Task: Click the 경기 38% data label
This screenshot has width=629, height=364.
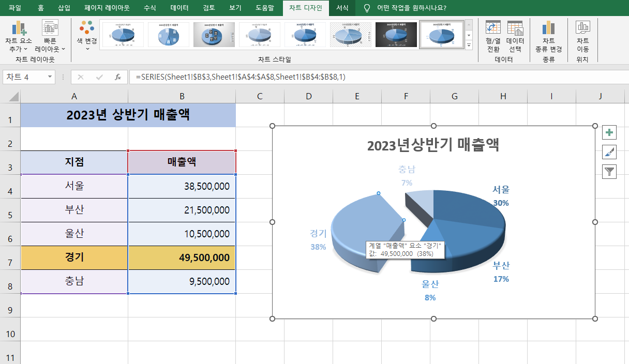Action: pyautogui.click(x=318, y=240)
